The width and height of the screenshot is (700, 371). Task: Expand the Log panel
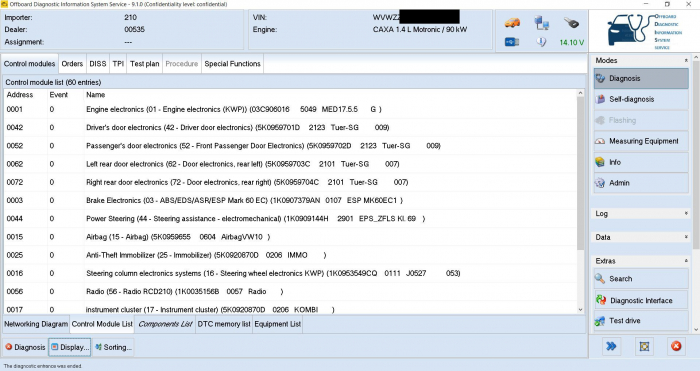point(686,213)
